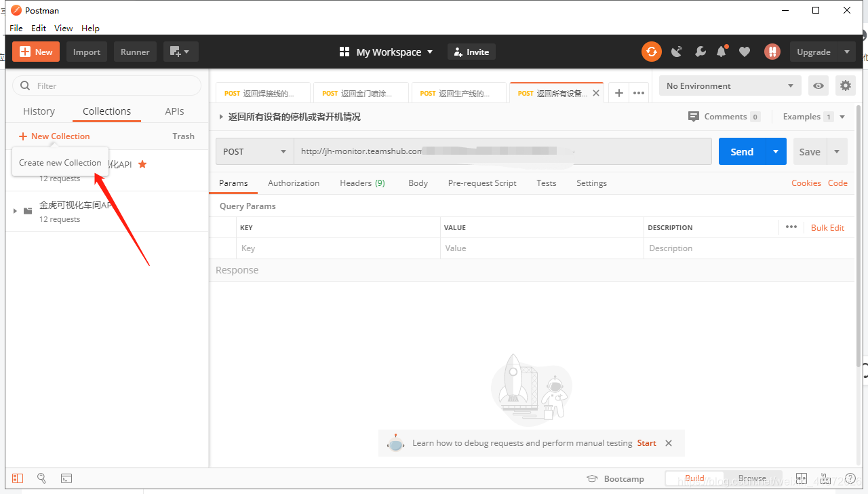Open the Send options arrow
Image resolution: width=868 pixels, height=494 pixels.
click(x=776, y=151)
